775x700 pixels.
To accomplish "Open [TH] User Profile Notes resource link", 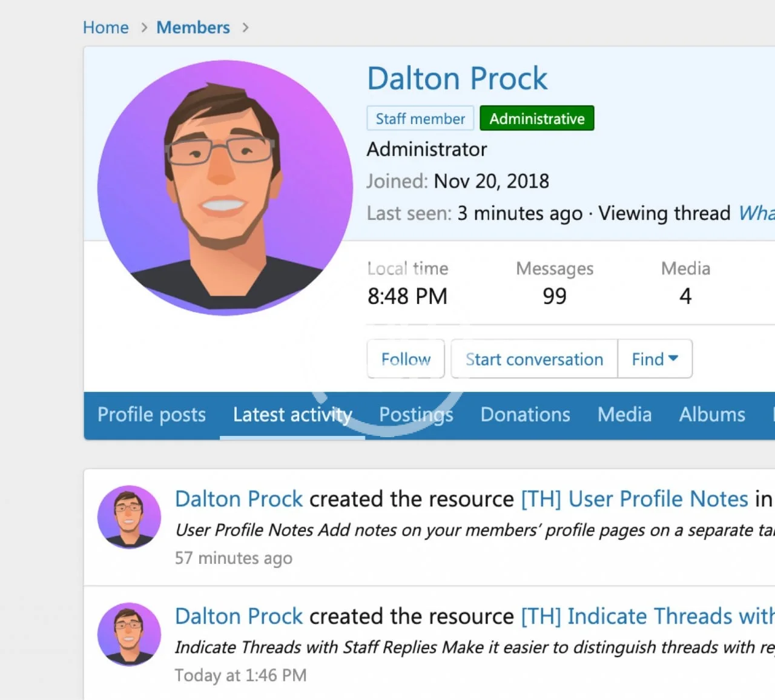I will 635,499.
